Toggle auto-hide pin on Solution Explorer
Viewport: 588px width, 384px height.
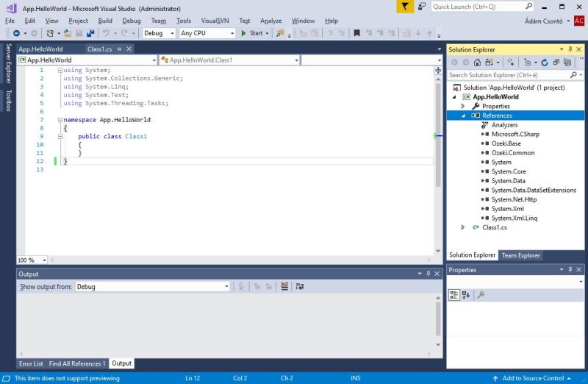tap(570, 49)
